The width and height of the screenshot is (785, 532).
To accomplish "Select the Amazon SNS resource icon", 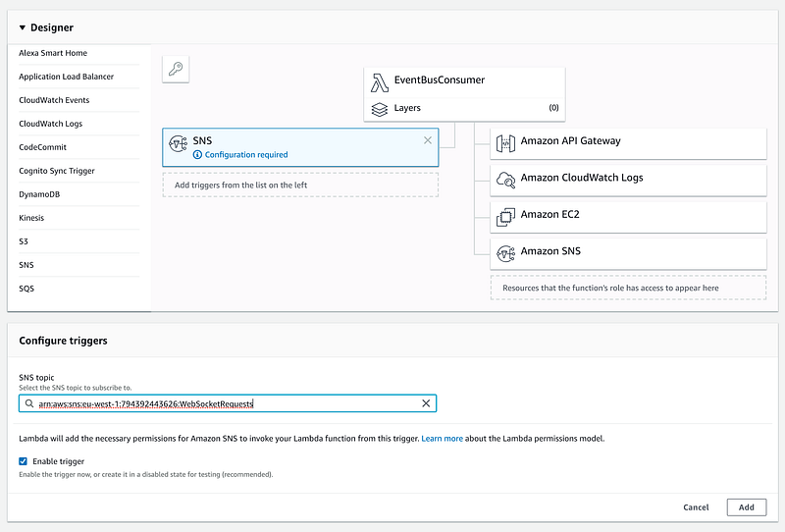I will pos(505,253).
